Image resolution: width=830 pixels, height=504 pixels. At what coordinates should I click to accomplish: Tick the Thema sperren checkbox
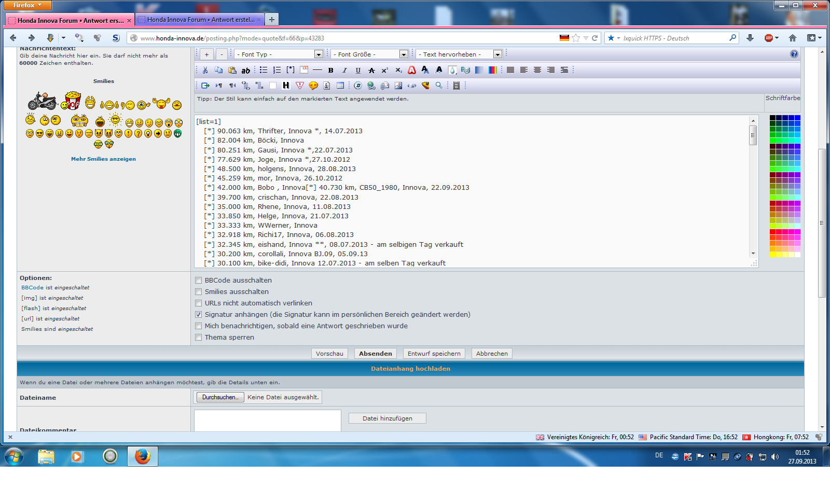[198, 338]
